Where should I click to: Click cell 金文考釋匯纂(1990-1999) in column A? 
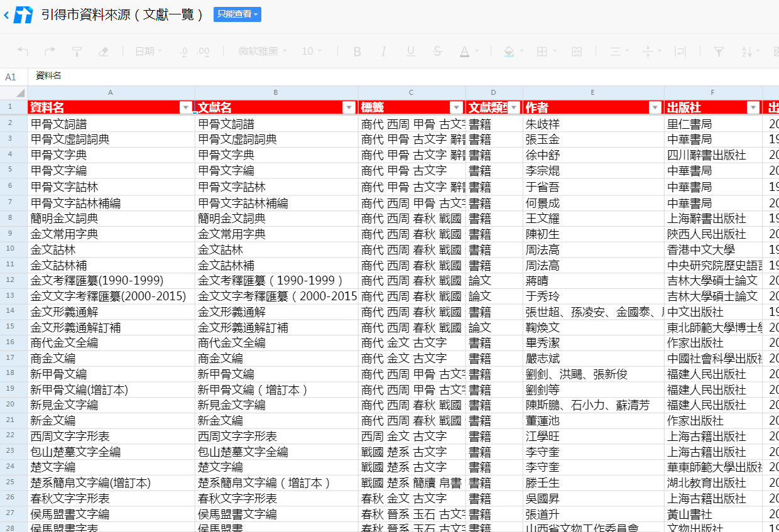pyautogui.click(x=111, y=280)
